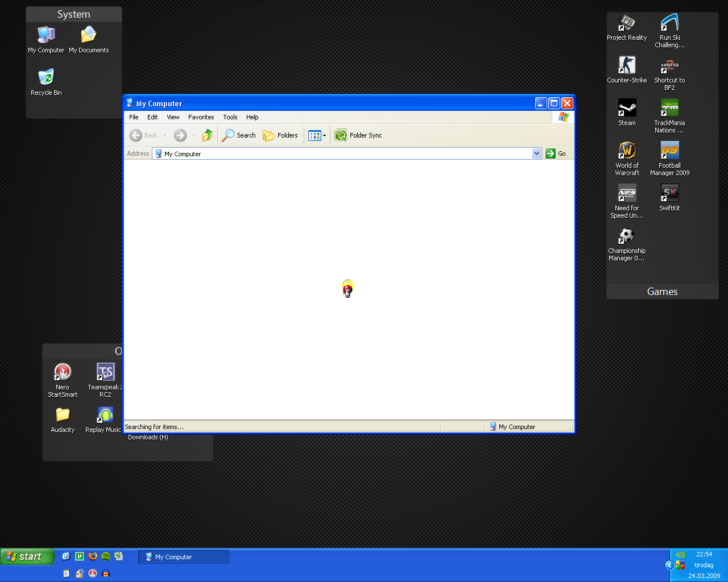The width and height of the screenshot is (728, 582).
Task: Open Search in the Explorer toolbar
Action: coord(239,135)
